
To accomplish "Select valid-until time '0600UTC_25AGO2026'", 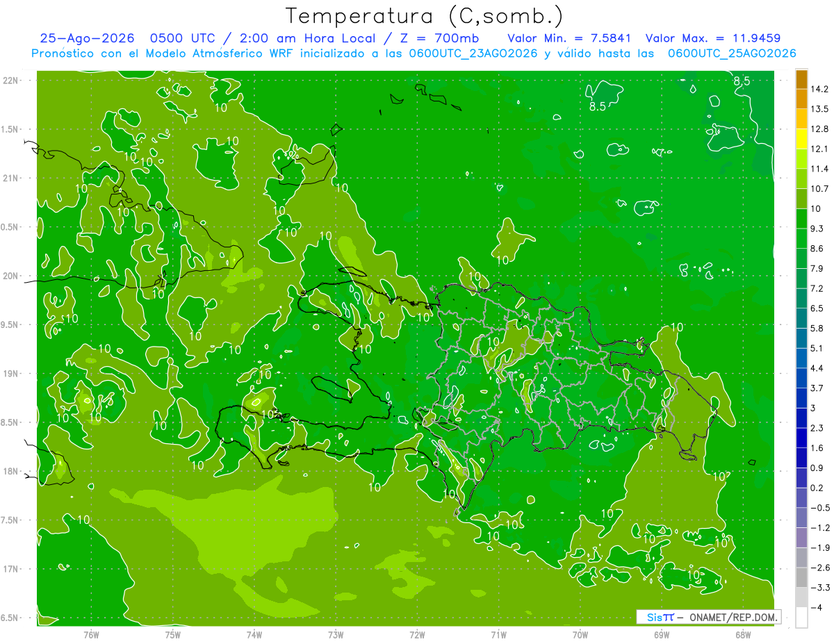I will tap(732, 53).
